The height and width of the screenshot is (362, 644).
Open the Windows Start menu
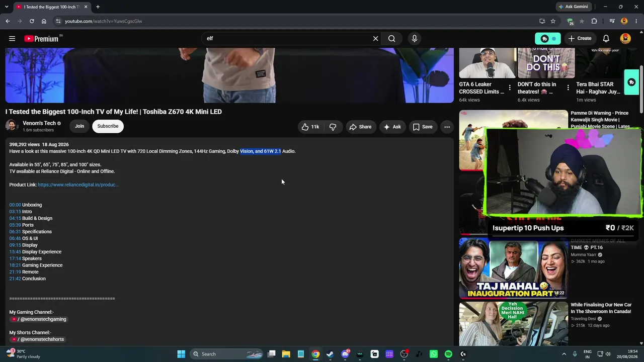181,354
